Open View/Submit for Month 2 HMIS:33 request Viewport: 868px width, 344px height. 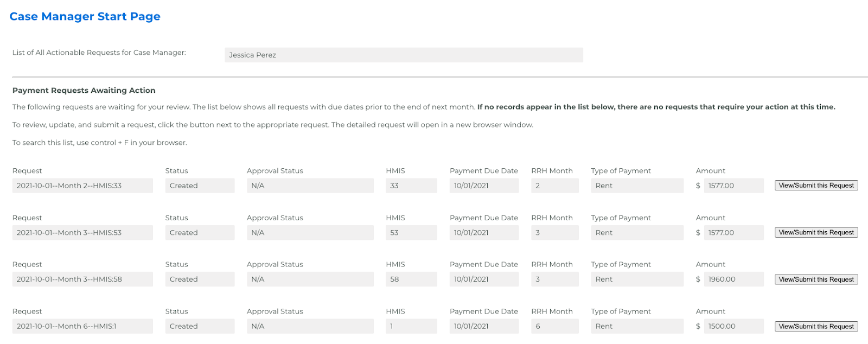click(x=816, y=186)
